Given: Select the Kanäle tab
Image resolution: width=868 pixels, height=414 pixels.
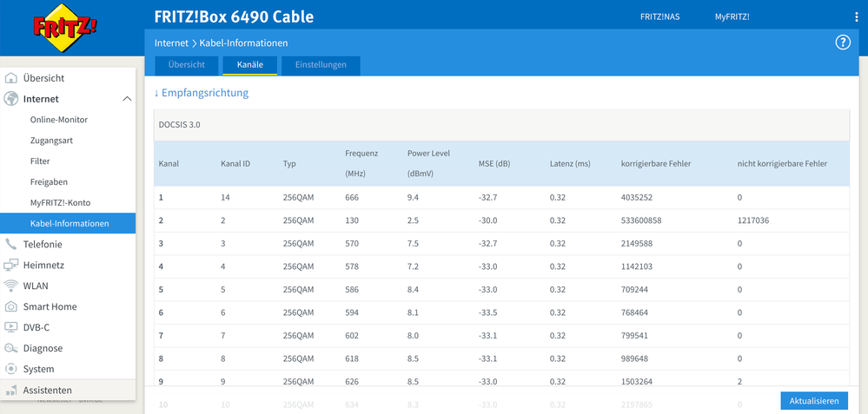Looking at the screenshot, I should coord(249,65).
